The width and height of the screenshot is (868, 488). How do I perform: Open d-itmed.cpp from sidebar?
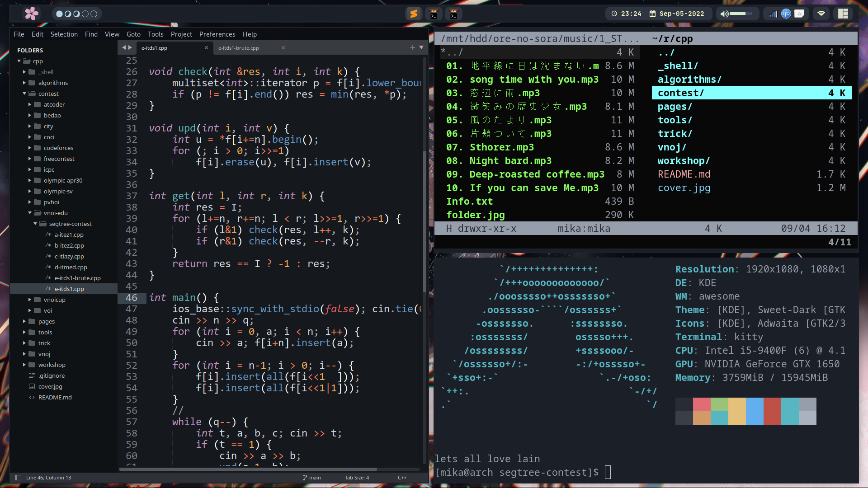pyautogui.click(x=71, y=267)
